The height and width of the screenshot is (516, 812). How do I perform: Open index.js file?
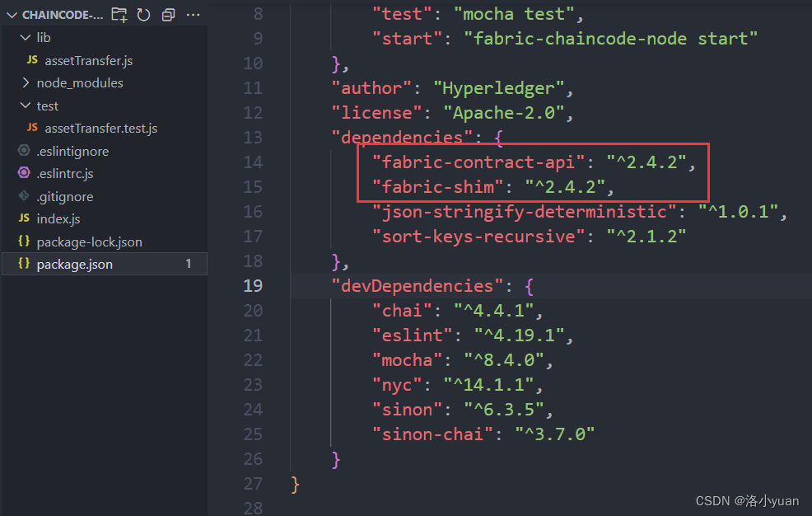(x=58, y=219)
